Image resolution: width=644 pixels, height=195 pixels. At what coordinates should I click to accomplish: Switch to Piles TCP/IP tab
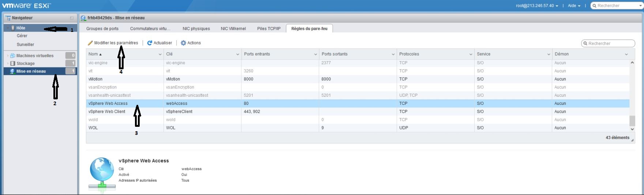269,29
